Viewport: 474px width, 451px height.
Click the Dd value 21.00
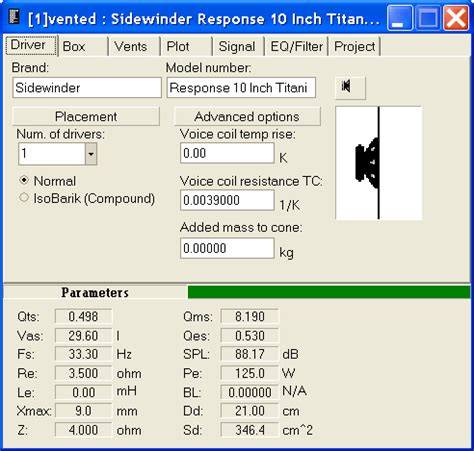tap(250, 411)
